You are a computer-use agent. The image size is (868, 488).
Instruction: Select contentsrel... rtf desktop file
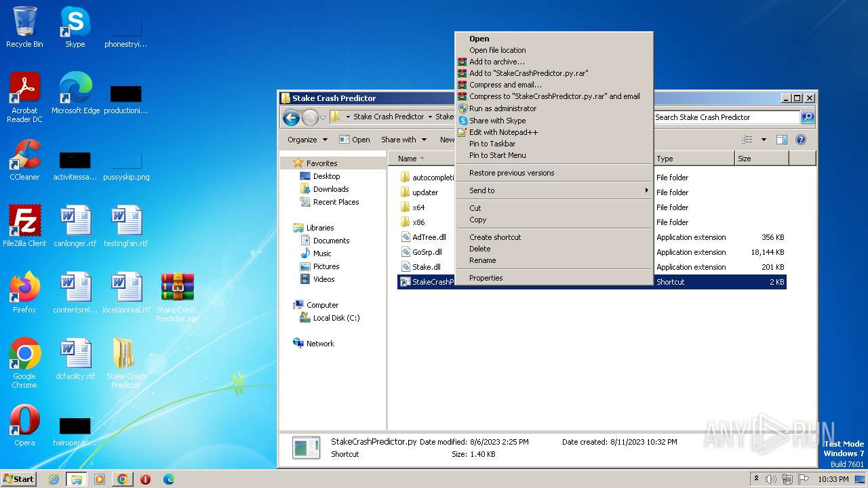click(x=75, y=293)
